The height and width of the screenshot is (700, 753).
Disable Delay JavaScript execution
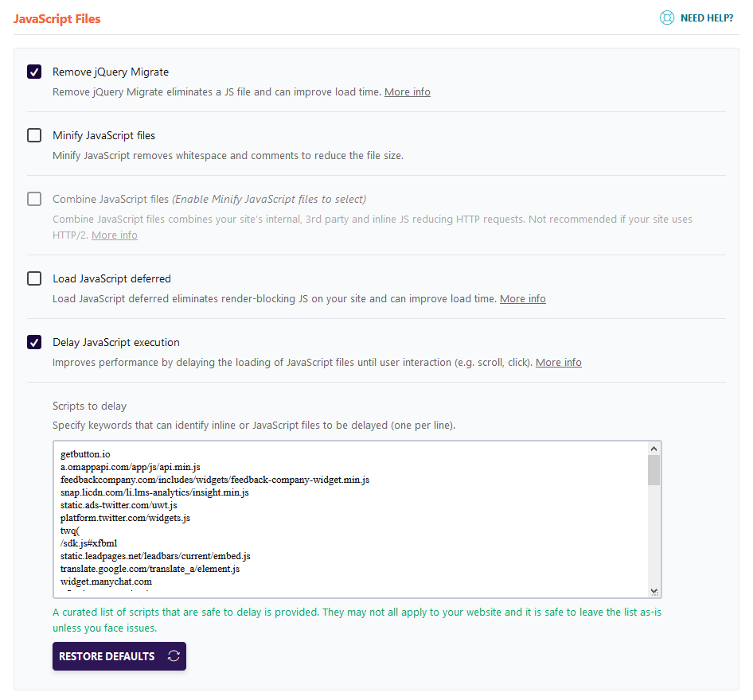click(34, 342)
